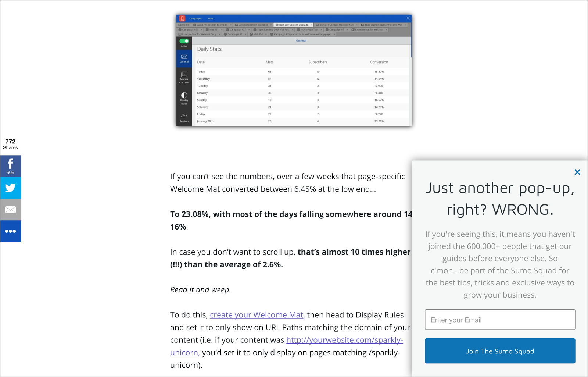Click the 15.87% conversion value
Image resolution: width=588 pixels, height=377 pixels.
point(379,72)
